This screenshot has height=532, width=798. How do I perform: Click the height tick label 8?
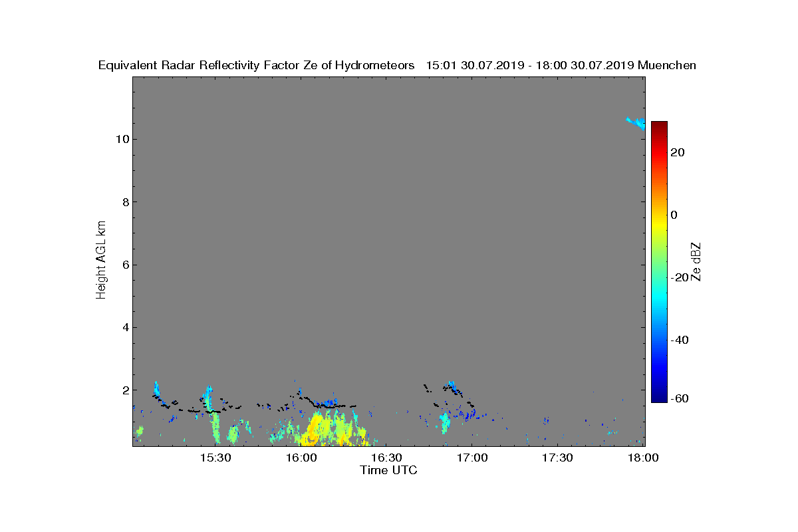125,202
